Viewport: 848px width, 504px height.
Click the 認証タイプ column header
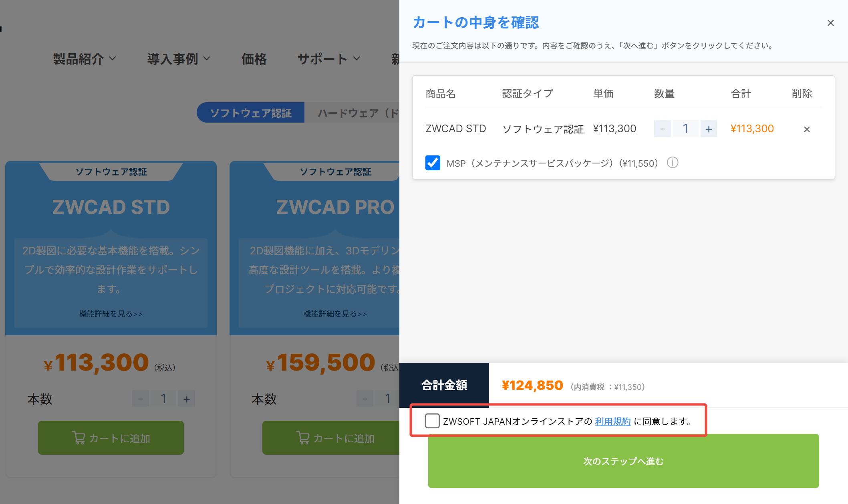click(x=528, y=93)
